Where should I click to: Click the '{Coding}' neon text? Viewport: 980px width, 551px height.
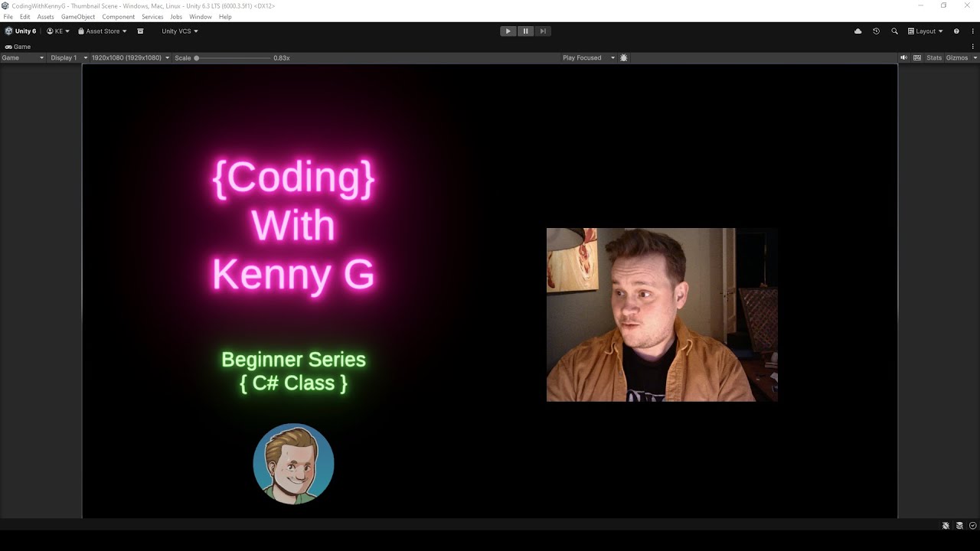[x=293, y=178]
